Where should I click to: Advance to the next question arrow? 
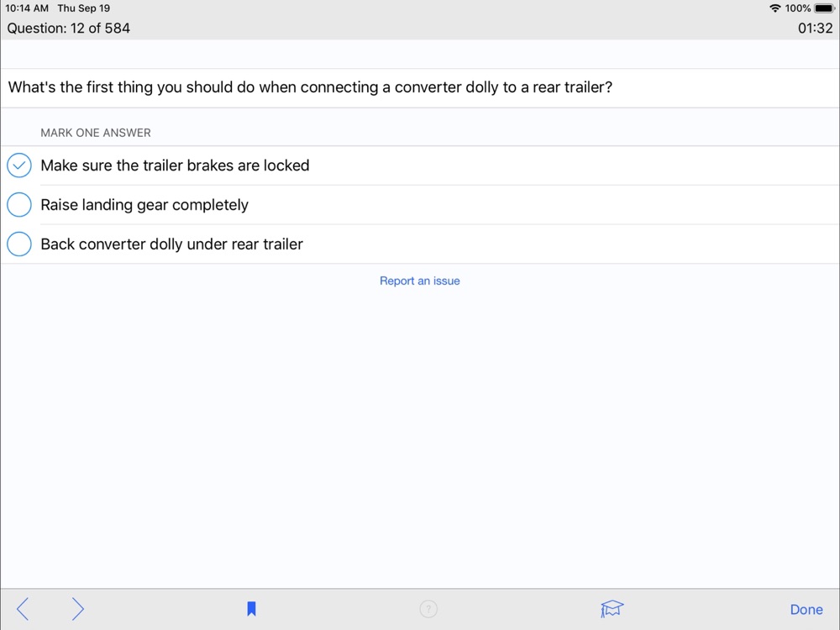coord(77,609)
